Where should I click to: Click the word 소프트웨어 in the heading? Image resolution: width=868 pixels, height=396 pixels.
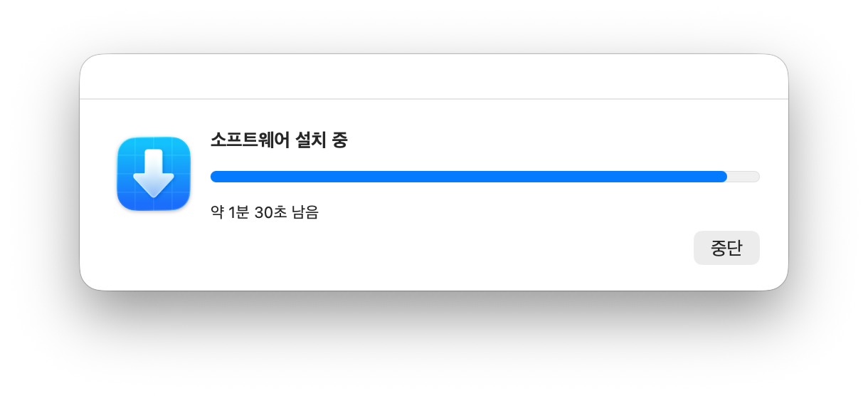coord(250,140)
